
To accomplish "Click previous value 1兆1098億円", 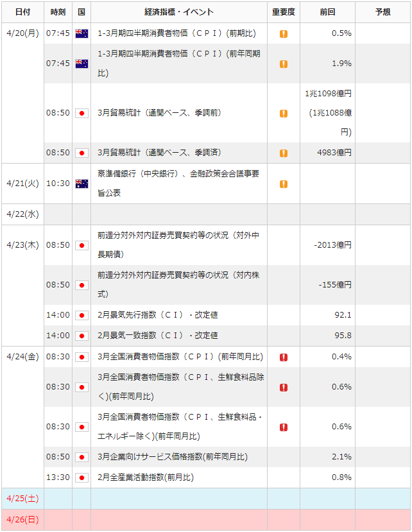I will point(328,94).
